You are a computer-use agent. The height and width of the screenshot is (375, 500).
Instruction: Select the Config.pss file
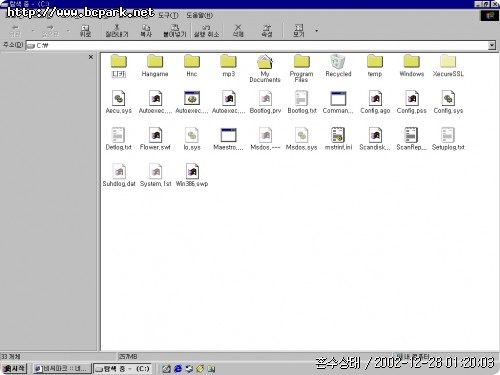412,102
